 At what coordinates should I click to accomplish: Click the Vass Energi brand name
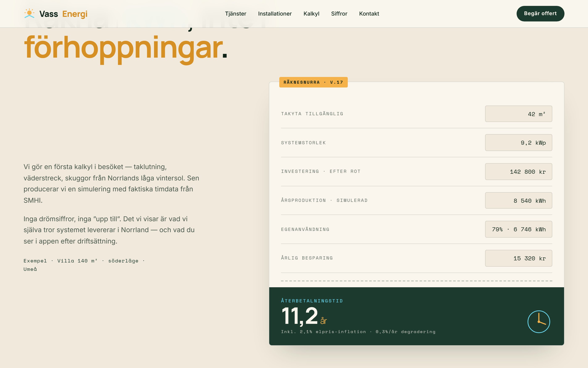(63, 14)
